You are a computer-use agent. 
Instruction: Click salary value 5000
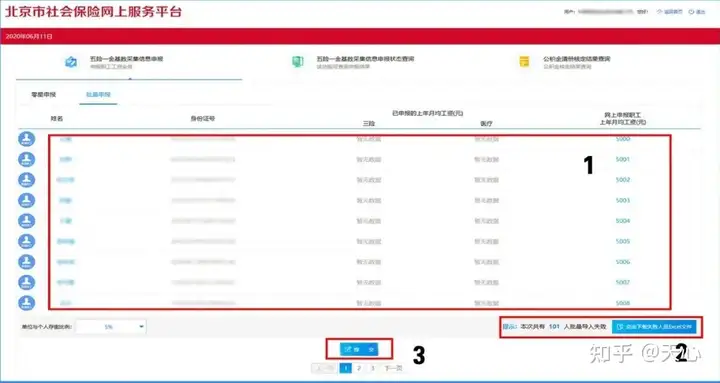[623, 139]
